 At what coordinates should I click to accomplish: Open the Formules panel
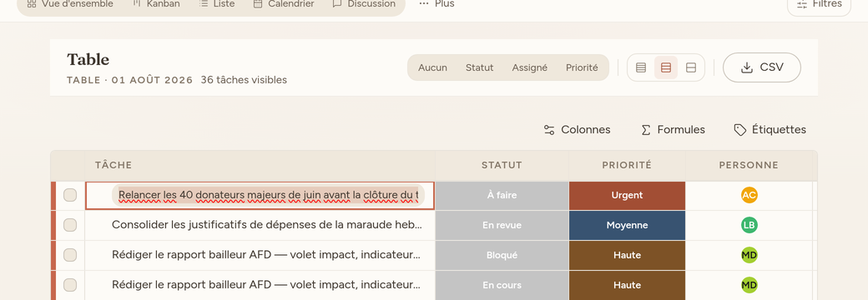[x=673, y=130]
